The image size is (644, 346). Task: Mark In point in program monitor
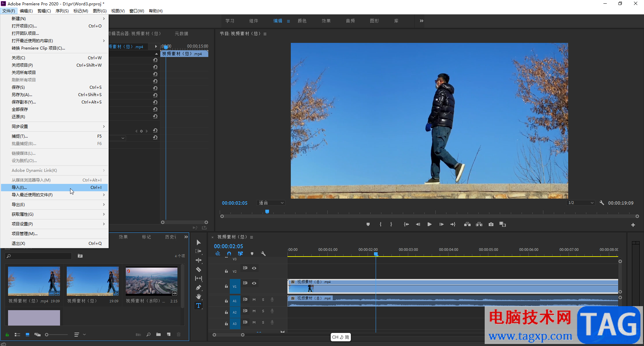(x=380, y=224)
